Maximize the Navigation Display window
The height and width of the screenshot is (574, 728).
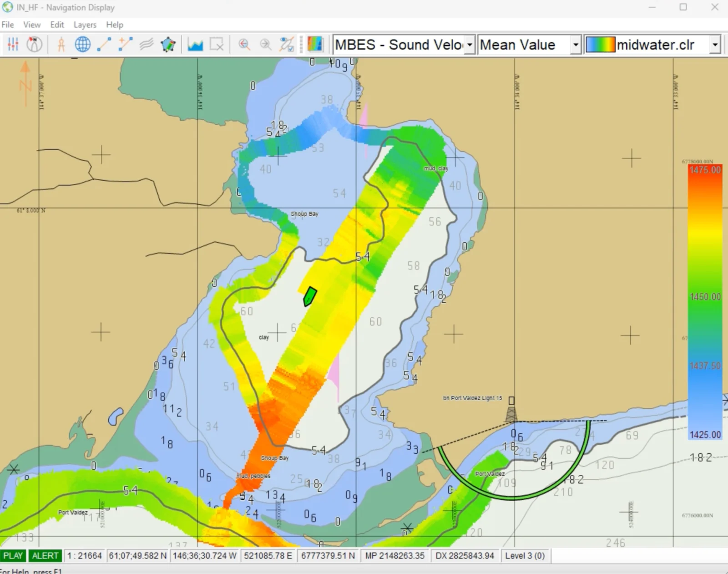683,7
